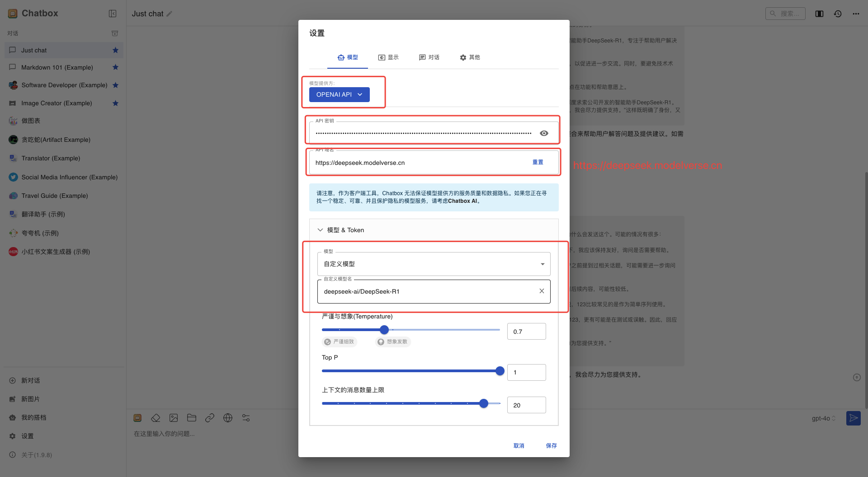Open Travel Guide (Example) conversation
This screenshot has height=477, width=868.
(x=64, y=196)
